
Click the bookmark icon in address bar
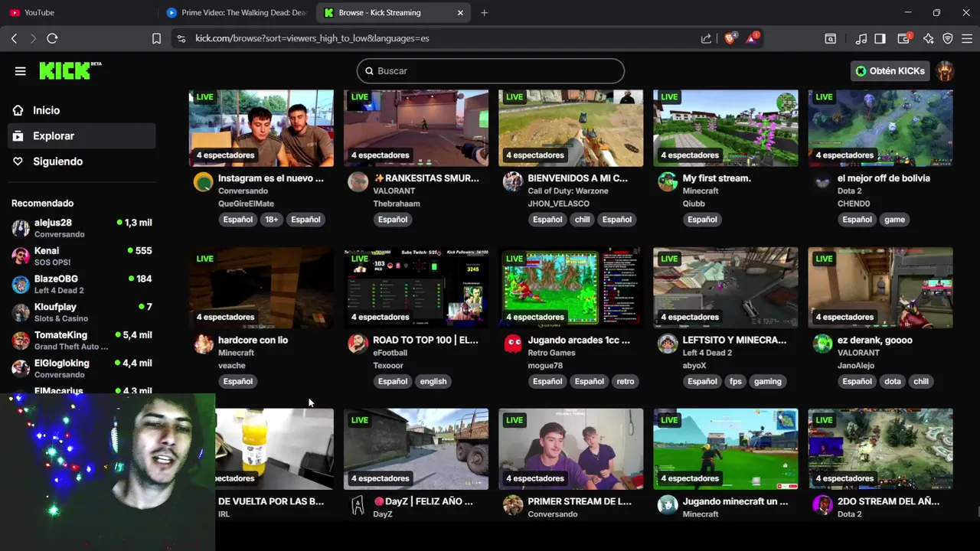156,38
